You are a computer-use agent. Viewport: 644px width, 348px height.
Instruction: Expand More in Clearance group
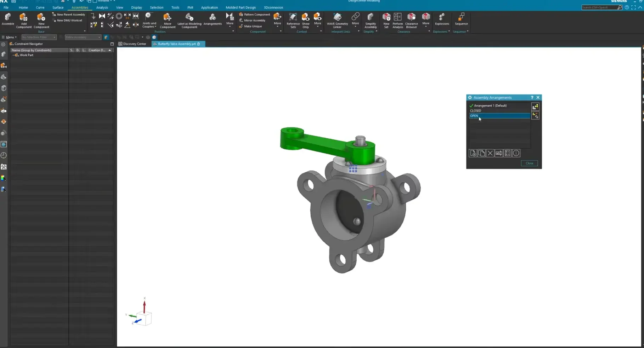426,20
